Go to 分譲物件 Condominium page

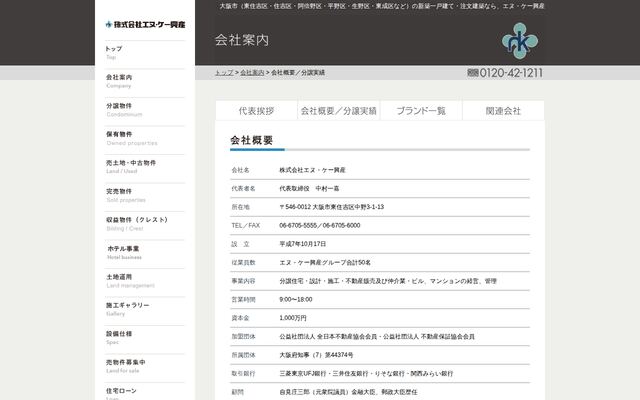point(145,109)
